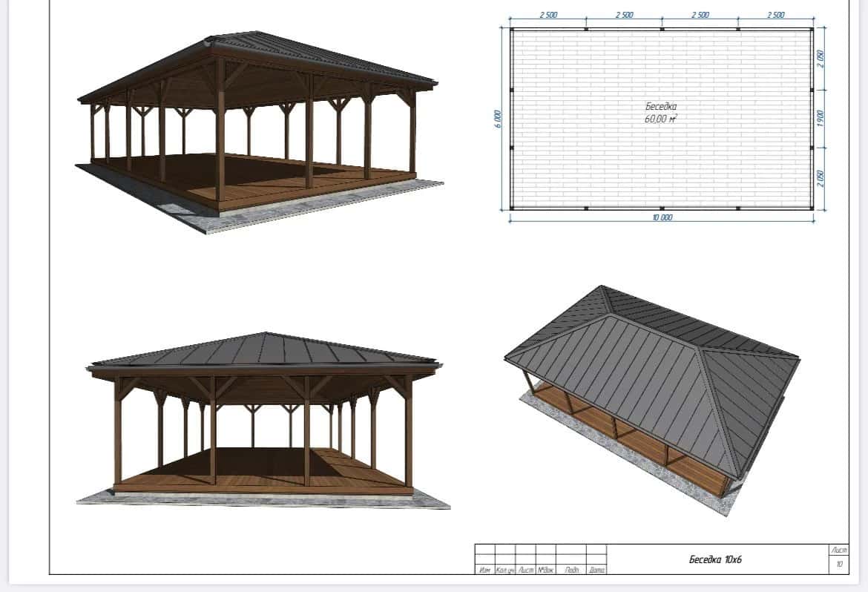868x592 pixels.
Task: Click the 1 900 middle right dimension
Action: click(820, 119)
